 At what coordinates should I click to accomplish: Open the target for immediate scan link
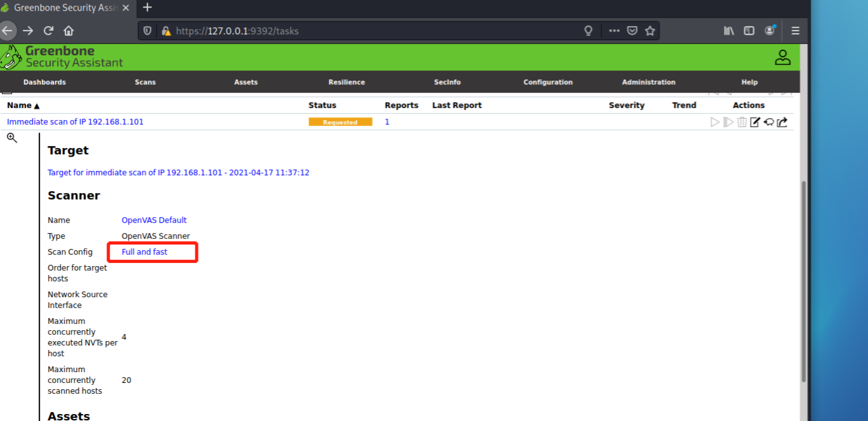179,173
